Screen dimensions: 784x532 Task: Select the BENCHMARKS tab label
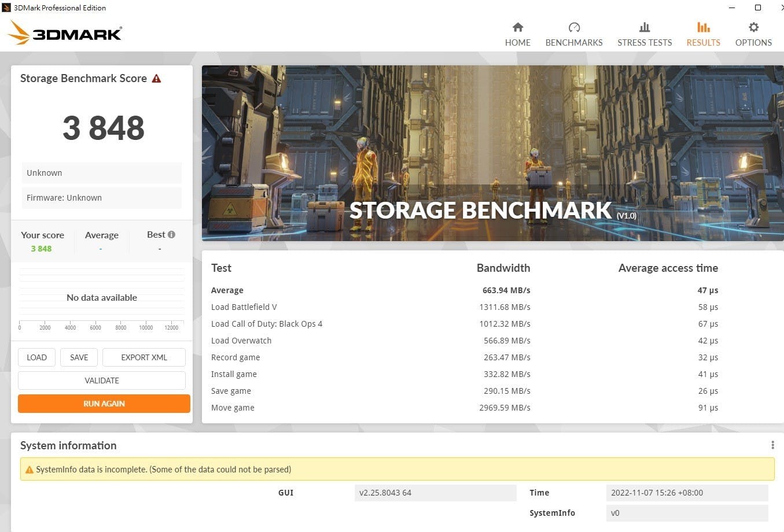coord(574,43)
